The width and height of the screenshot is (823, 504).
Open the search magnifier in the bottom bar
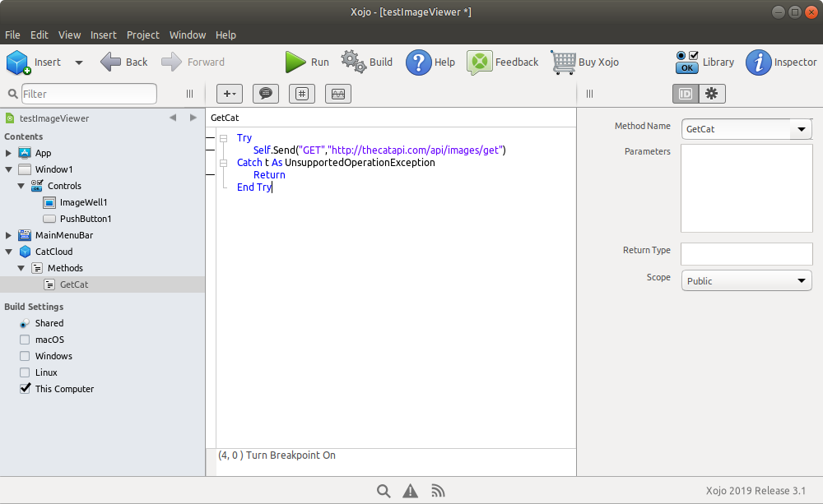[x=384, y=491]
